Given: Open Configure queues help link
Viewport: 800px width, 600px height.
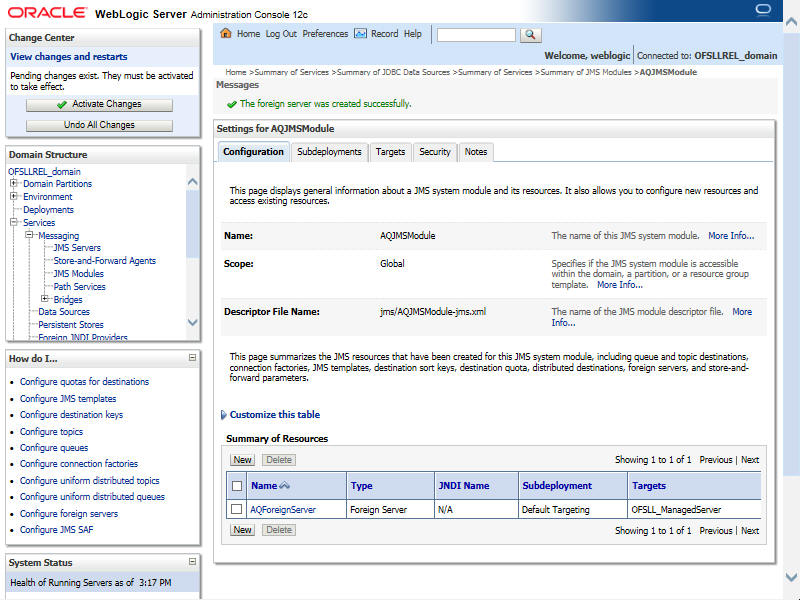Looking at the screenshot, I should pyautogui.click(x=54, y=447).
